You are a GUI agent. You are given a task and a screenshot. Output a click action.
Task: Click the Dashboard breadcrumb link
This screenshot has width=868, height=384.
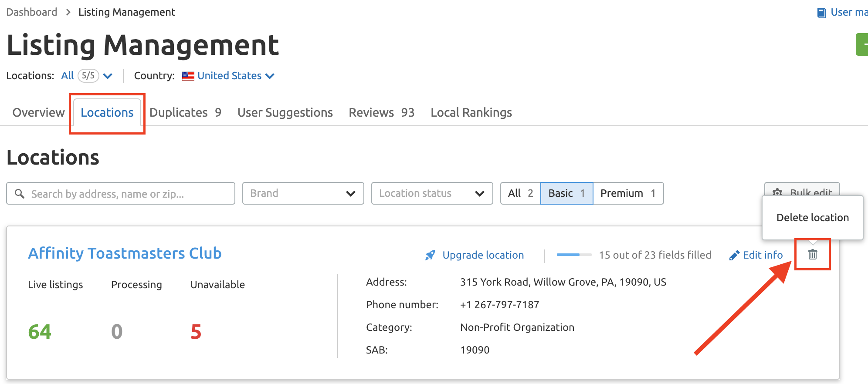pyautogui.click(x=32, y=12)
